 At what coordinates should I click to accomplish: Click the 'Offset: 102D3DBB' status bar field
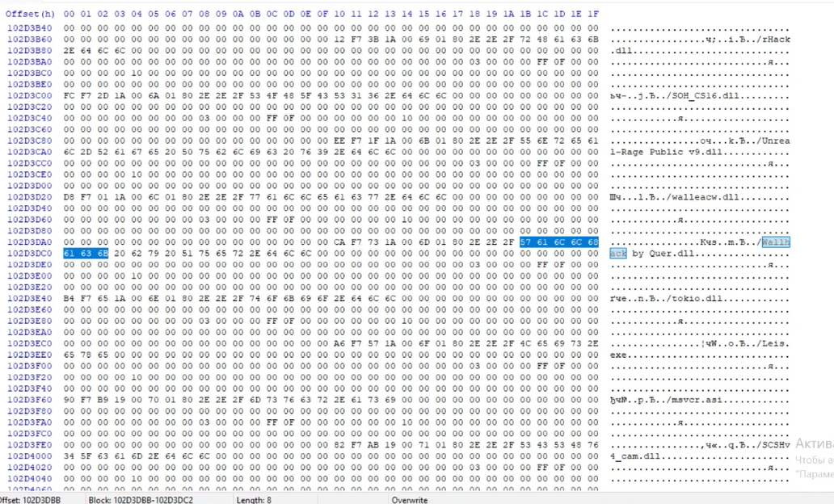[29, 500]
